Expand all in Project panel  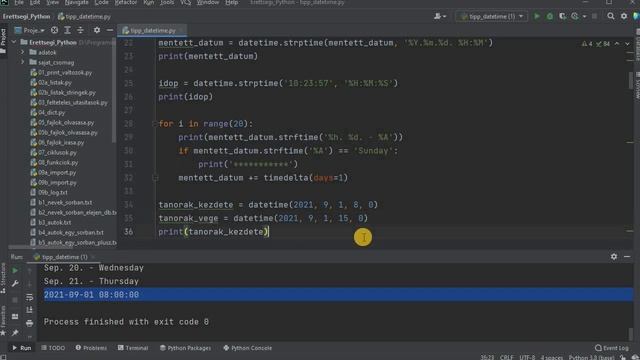pyautogui.click(x=67, y=30)
